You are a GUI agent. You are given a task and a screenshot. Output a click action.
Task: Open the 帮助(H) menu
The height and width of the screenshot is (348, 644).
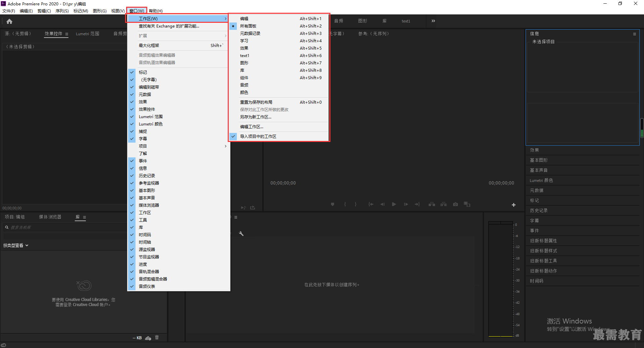156,11
